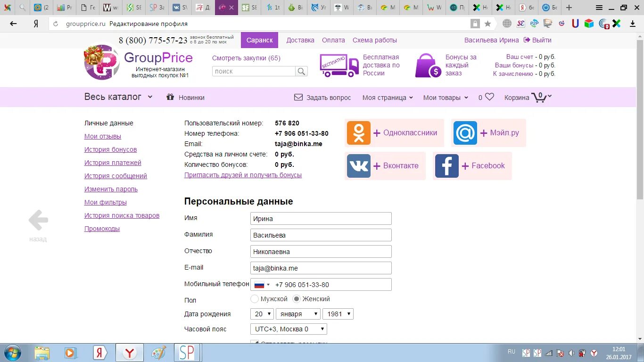Screen dimensions: 644x362
Task: Click the назад back arrow
Action: click(38, 219)
